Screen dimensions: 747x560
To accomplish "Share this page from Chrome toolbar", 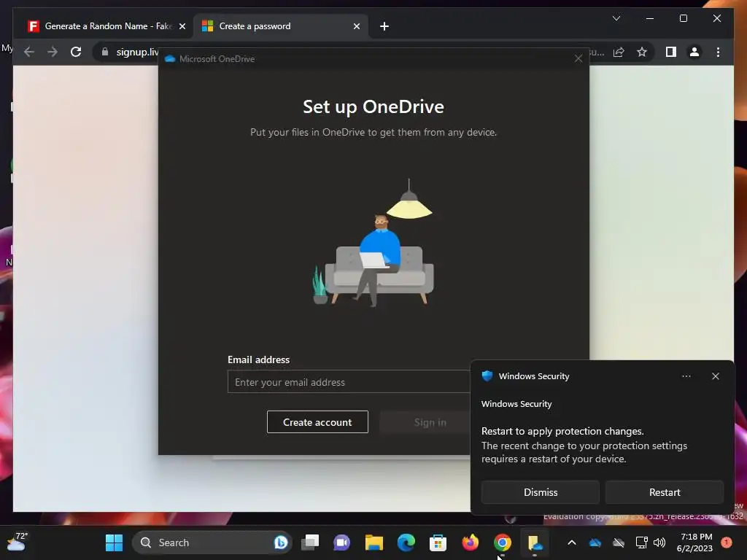I will coord(619,52).
